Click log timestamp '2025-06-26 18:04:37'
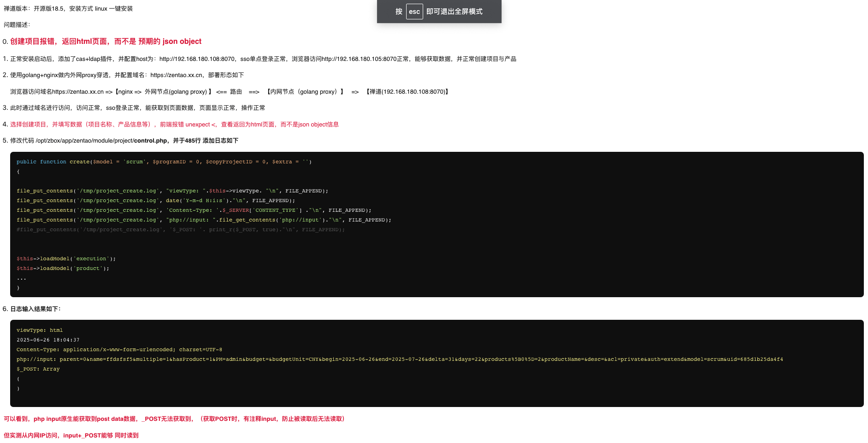 pyautogui.click(x=48, y=340)
